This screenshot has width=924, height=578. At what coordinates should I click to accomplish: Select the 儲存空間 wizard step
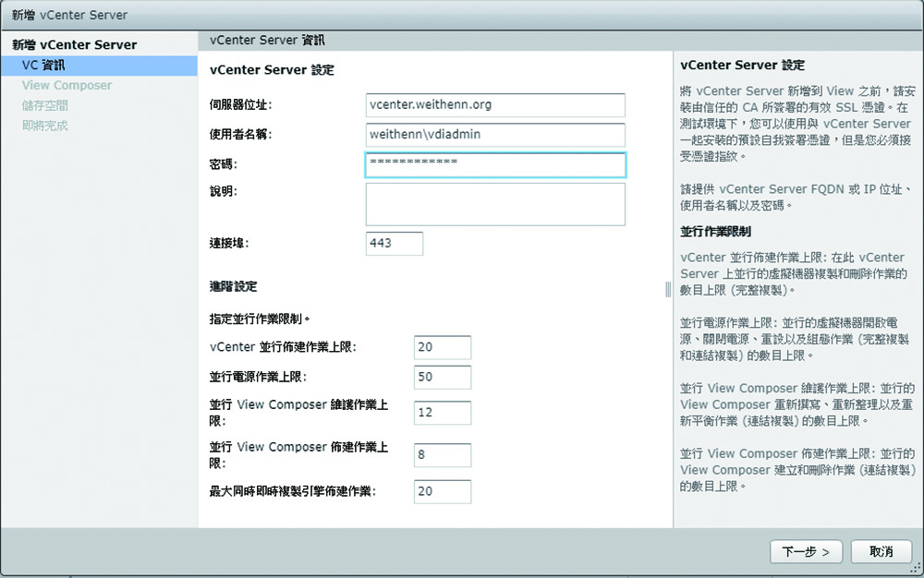pos(44,105)
